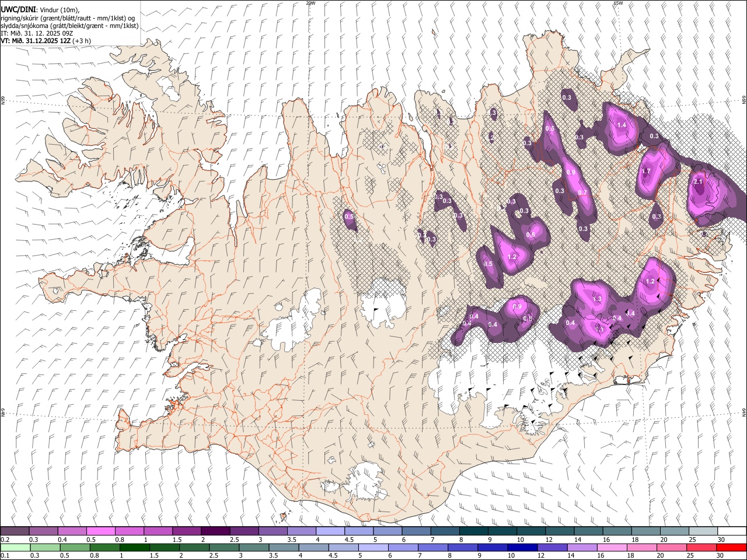Click the bright red legend swatch after 30

click(x=732, y=547)
